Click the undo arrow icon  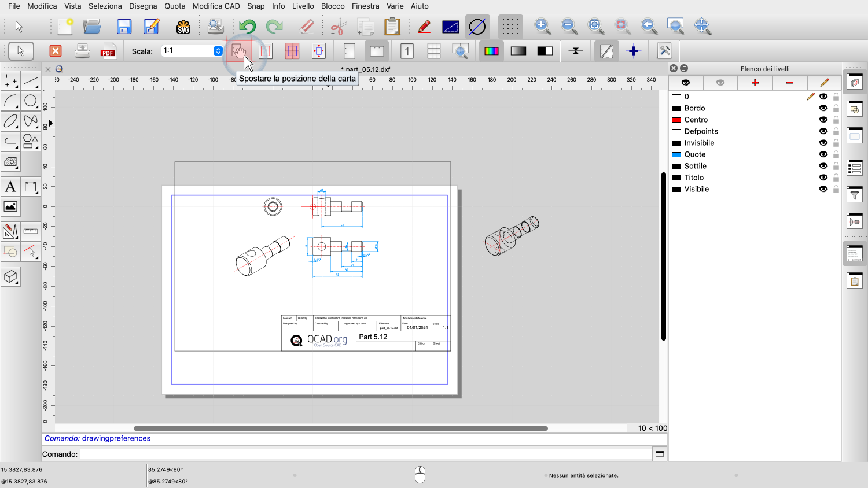247,27
